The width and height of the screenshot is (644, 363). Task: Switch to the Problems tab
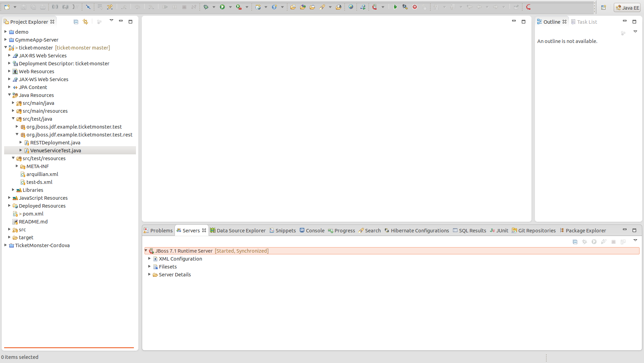(x=158, y=231)
